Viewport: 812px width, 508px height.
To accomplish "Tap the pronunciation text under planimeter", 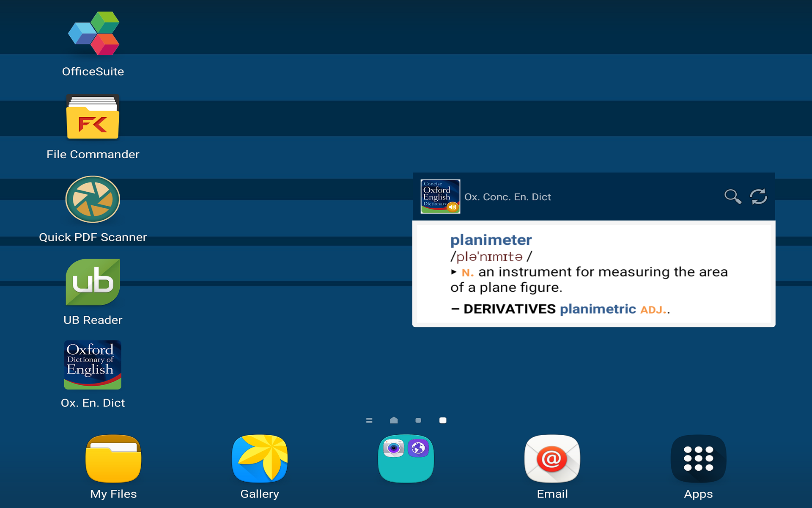I will 491,256.
